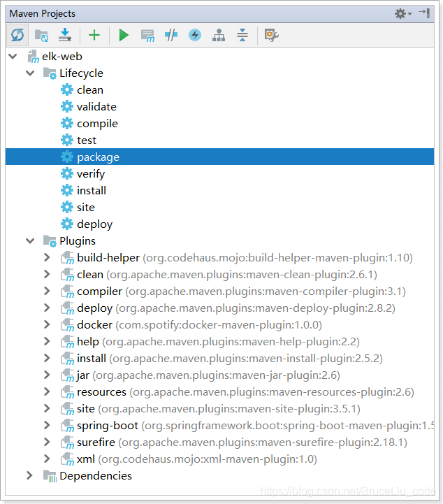Reimport all Maven projects
This screenshot has width=443, height=504.
pyautogui.click(x=17, y=35)
